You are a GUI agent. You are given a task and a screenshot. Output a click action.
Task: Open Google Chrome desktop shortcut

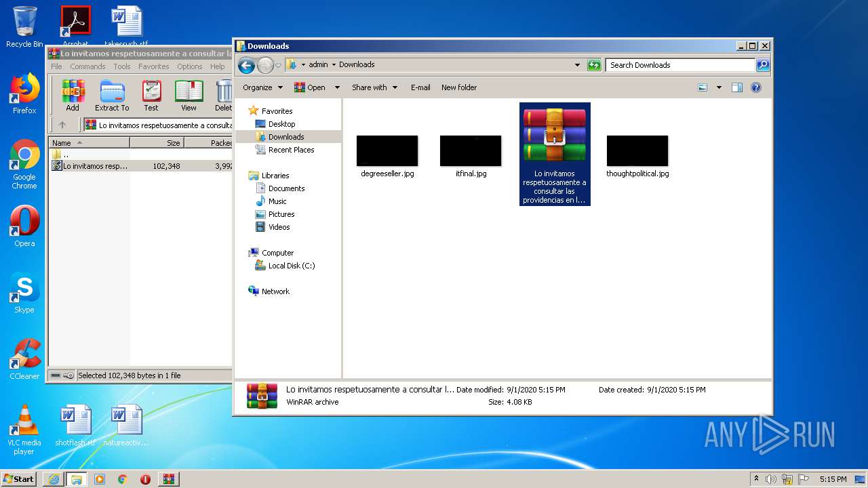click(24, 165)
